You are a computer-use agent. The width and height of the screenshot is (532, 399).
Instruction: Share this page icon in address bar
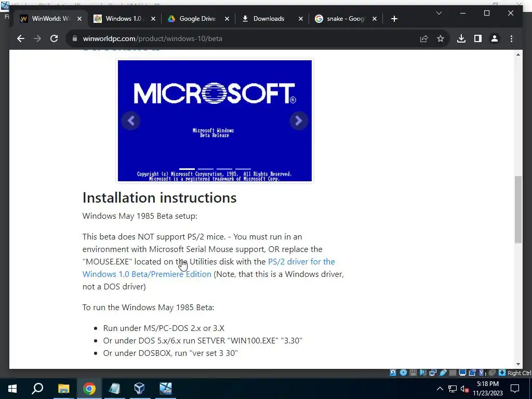click(x=424, y=38)
